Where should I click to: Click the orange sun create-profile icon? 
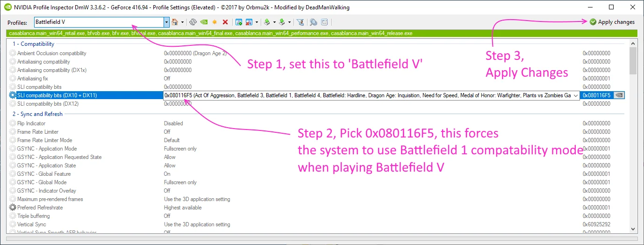pyautogui.click(x=215, y=22)
